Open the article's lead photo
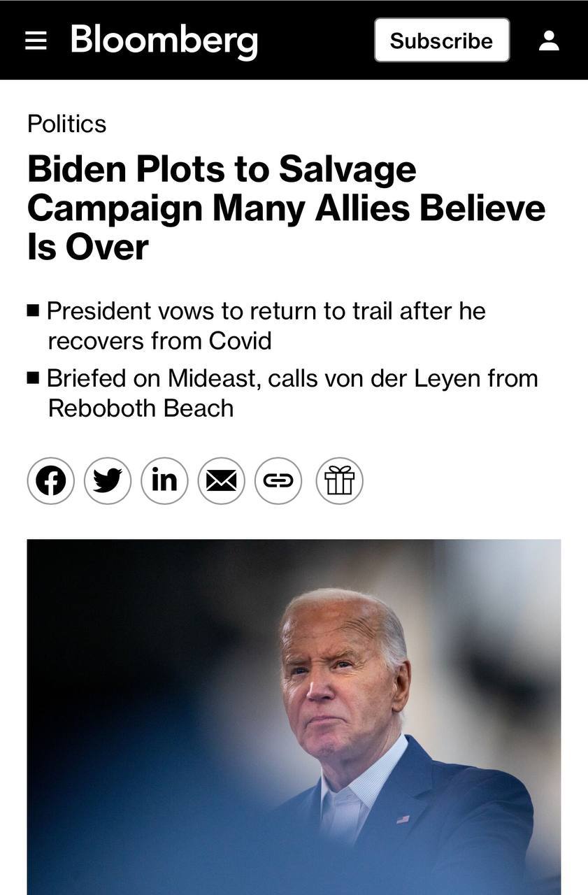The width and height of the screenshot is (588, 895). [294, 717]
